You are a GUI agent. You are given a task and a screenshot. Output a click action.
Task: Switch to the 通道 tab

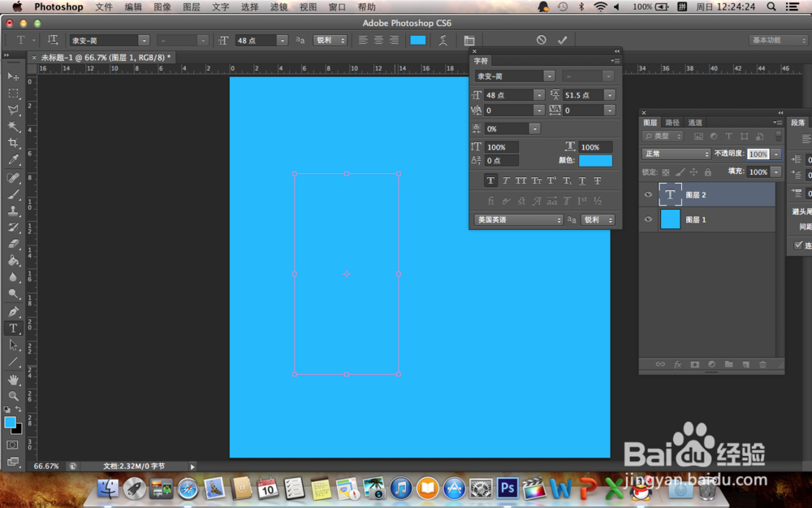[695, 123]
